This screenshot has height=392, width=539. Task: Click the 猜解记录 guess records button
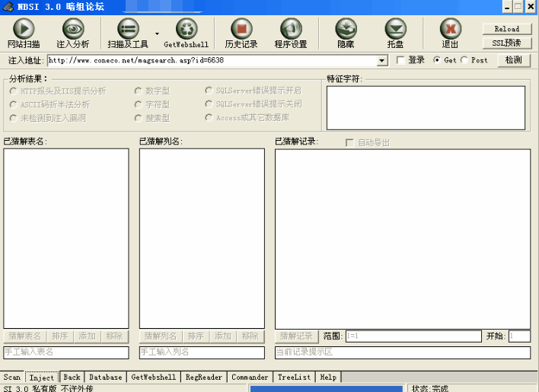point(296,336)
